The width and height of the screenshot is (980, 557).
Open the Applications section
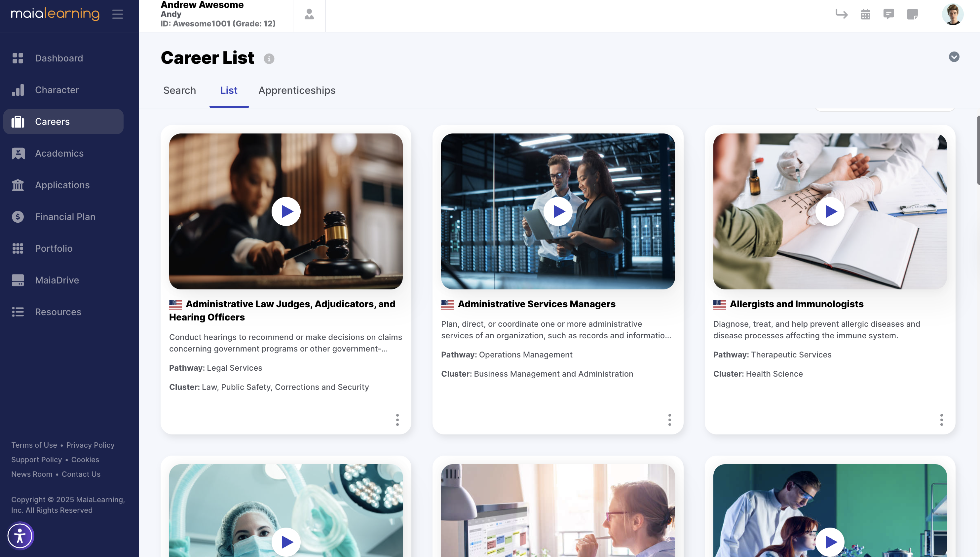pos(63,185)
